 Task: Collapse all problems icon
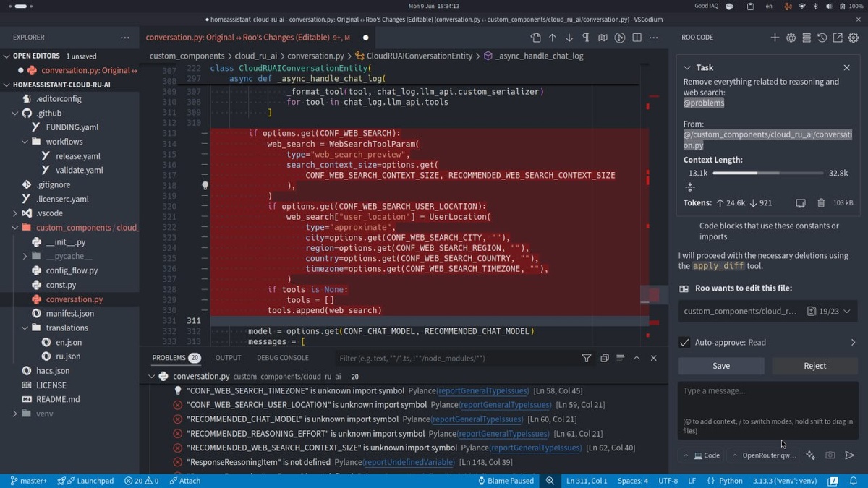coord(604,358)
